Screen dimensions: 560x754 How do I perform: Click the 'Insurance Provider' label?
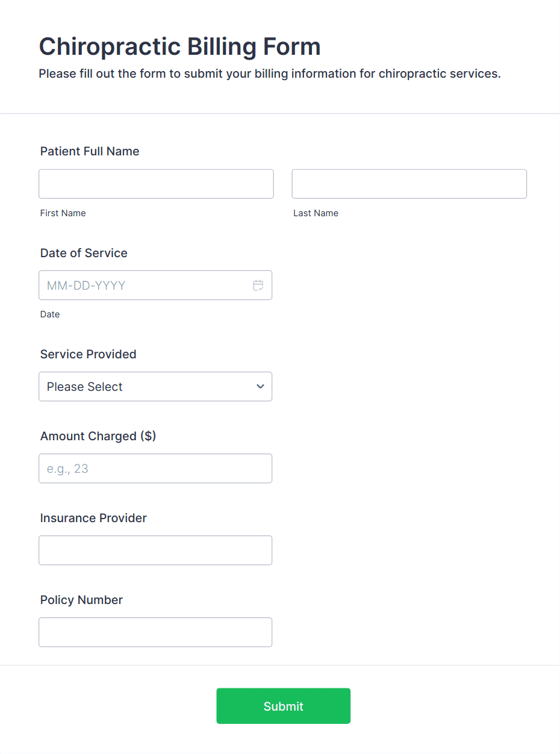click(x=93, y=518)
